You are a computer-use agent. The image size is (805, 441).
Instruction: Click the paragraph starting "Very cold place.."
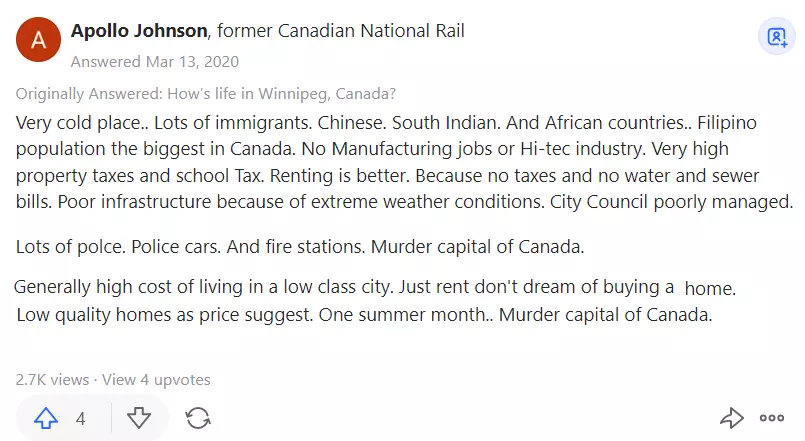(404, 162)
